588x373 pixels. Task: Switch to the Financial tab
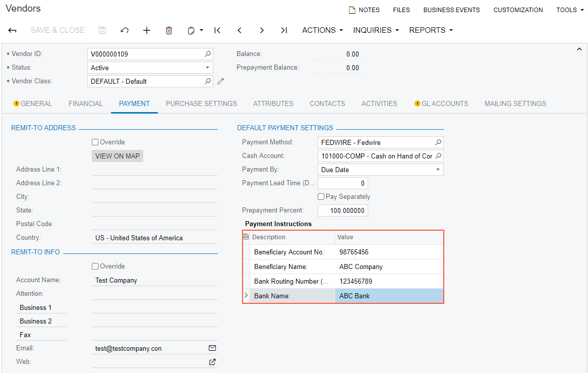coord(86,103)
